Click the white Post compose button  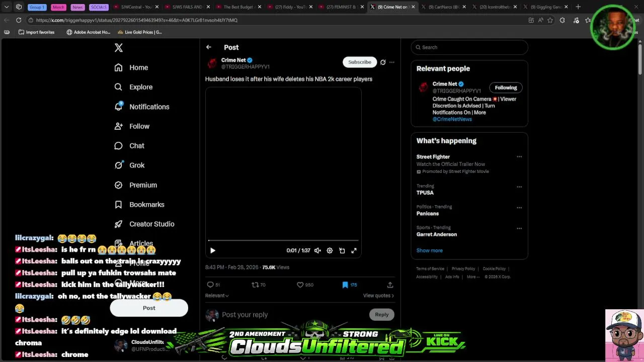tap(149, 308)
